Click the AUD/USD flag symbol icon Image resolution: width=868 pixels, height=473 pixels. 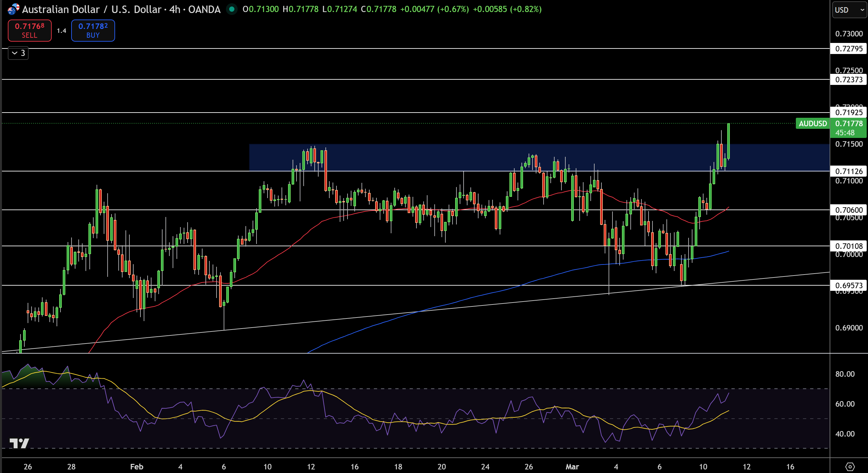(x=13, y=9)
